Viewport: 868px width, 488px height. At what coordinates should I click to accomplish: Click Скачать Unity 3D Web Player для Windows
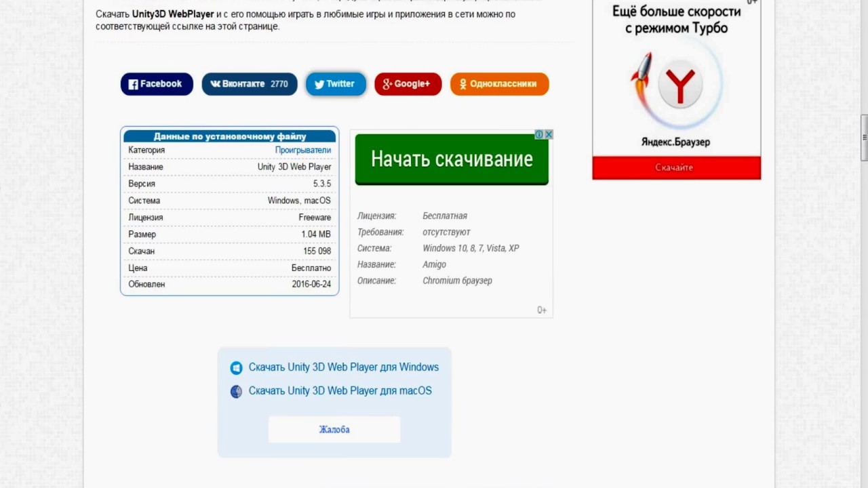click(344, 367)
